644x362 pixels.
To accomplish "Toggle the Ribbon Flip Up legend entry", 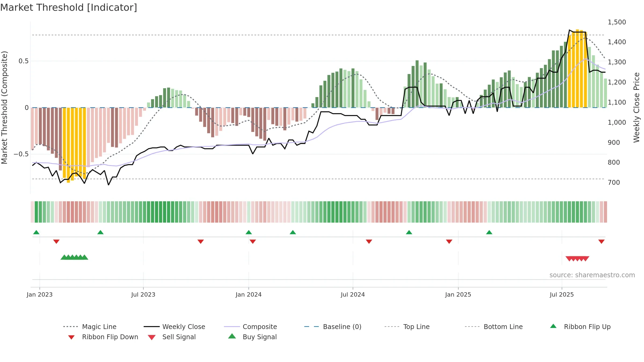I will (580, 327).
